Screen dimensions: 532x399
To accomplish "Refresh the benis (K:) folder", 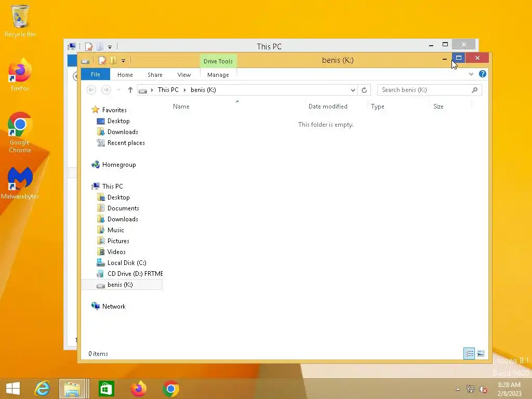I will point(364,90).
